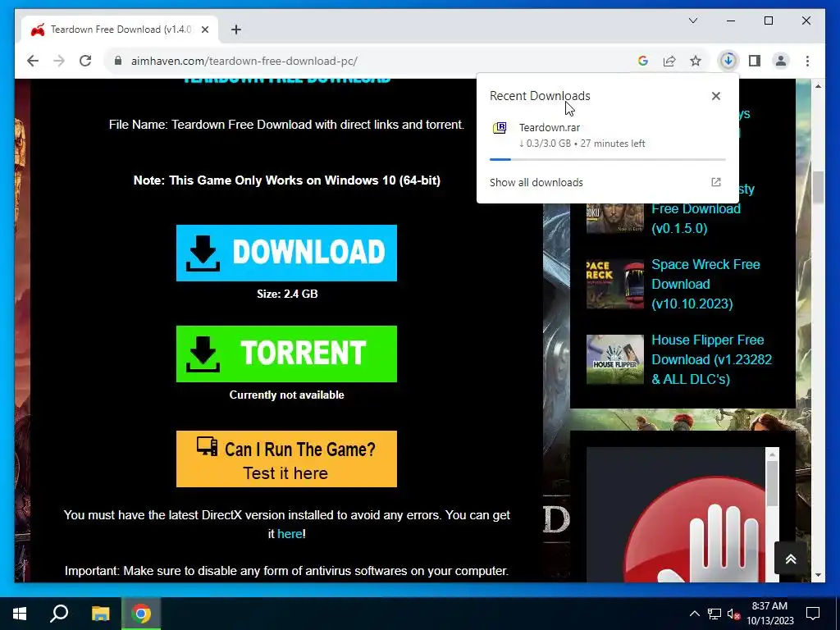Click the Space Wreck thumbnail
Image resolution: width=840 pixels, height=630 pixels.
pos(615,284)
